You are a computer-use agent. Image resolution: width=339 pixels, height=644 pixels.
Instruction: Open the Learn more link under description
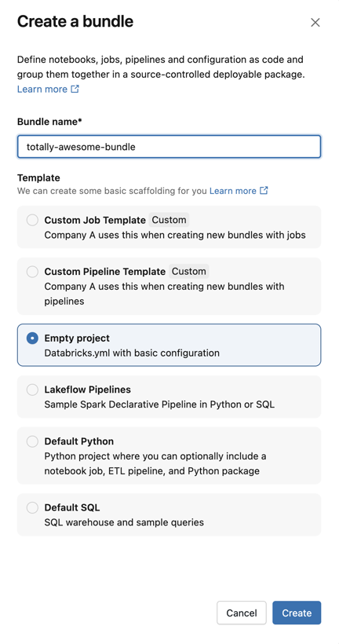[42, 89]
